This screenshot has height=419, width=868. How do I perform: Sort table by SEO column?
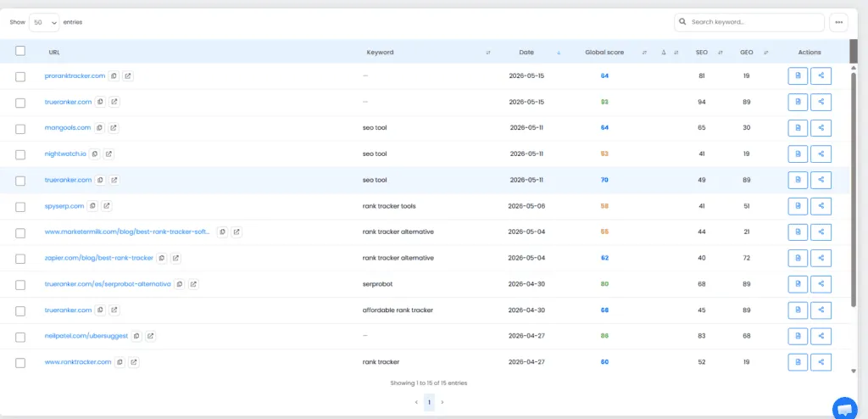(721, 53)
